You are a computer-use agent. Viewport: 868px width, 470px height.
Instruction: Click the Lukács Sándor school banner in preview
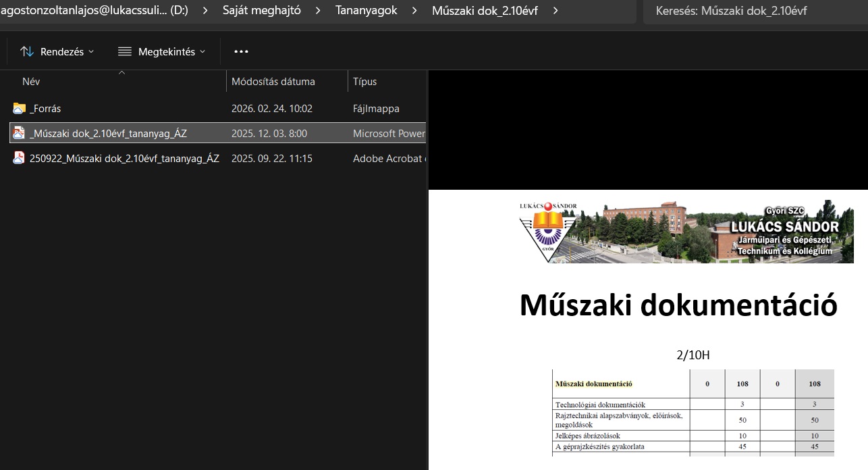(x=686, y=232)
